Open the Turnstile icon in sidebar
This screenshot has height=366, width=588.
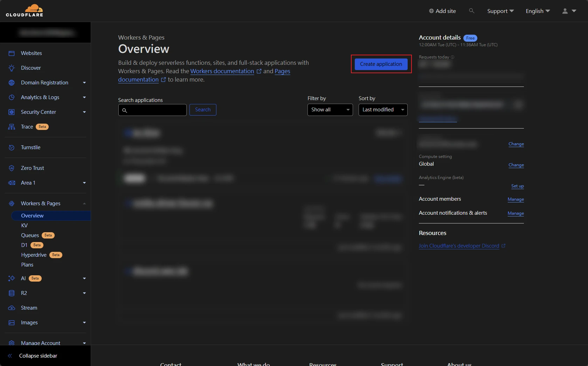click(x=12, y=147)
